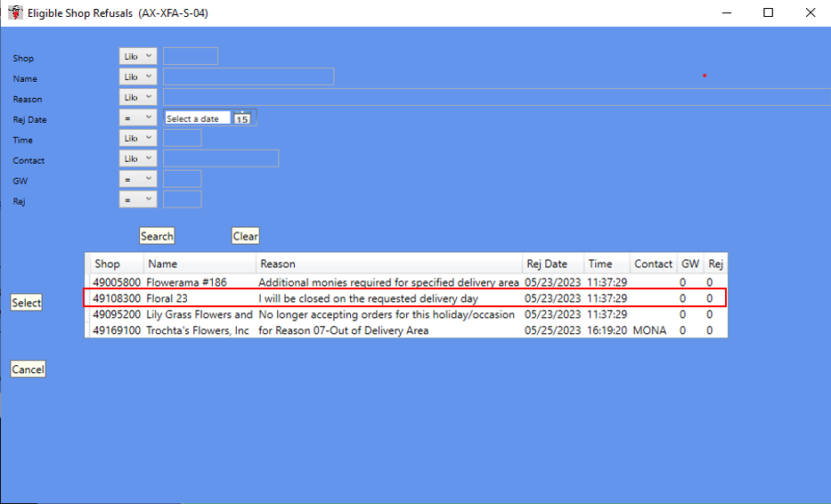Focus the Contact filter input field
The width and height of the screenshot is (831, 504).
[221, 159]
